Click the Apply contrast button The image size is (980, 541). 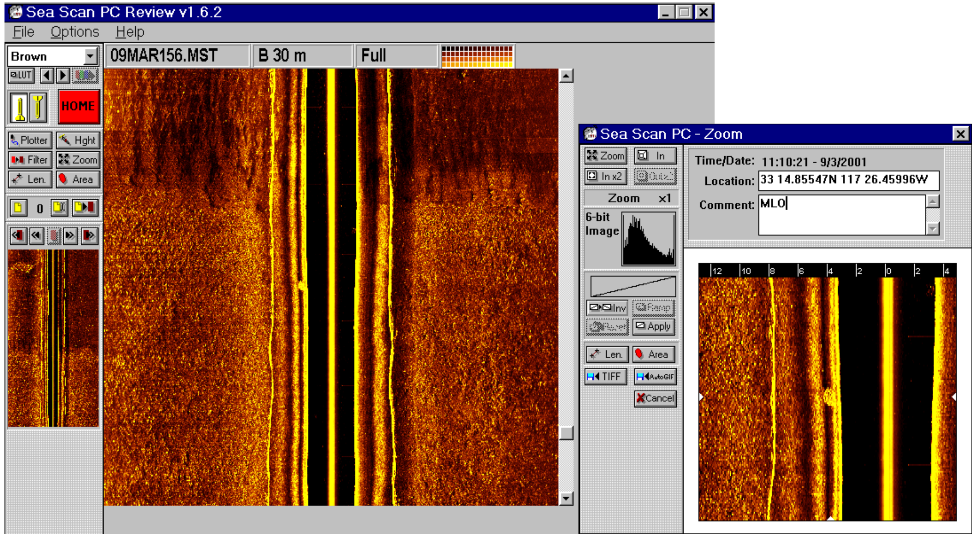pyautogui.click(x=654, y=327)
